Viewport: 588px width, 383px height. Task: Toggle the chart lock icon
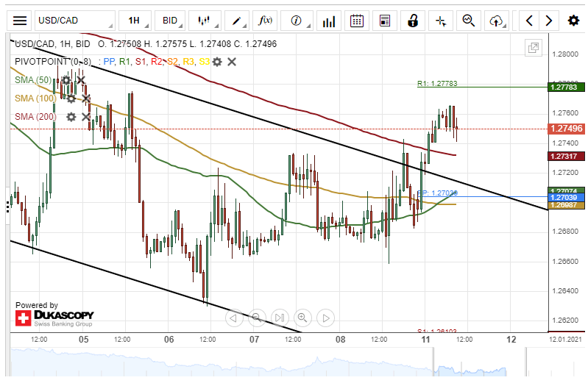tap(413, 21)
